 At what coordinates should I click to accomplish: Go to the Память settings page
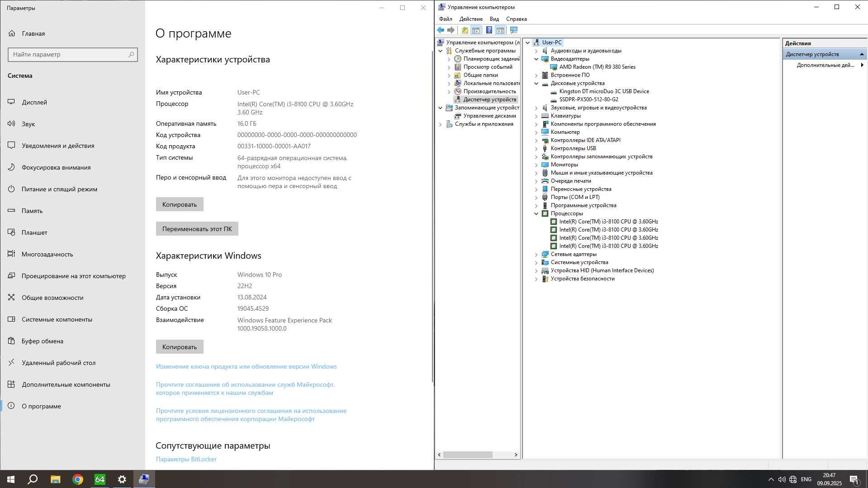click(72, 211)
